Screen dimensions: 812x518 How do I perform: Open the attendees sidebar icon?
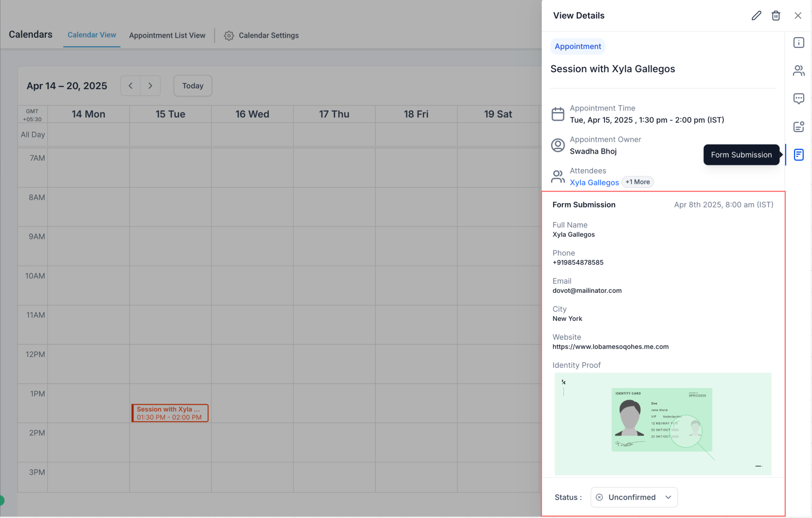click(x=798, y=70)
